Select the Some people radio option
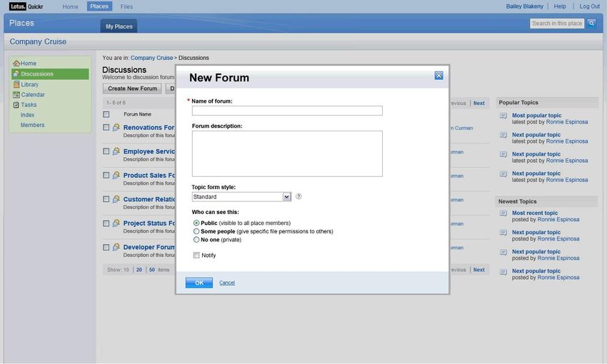Screen dimensions: 607x364 coord(196,231)
